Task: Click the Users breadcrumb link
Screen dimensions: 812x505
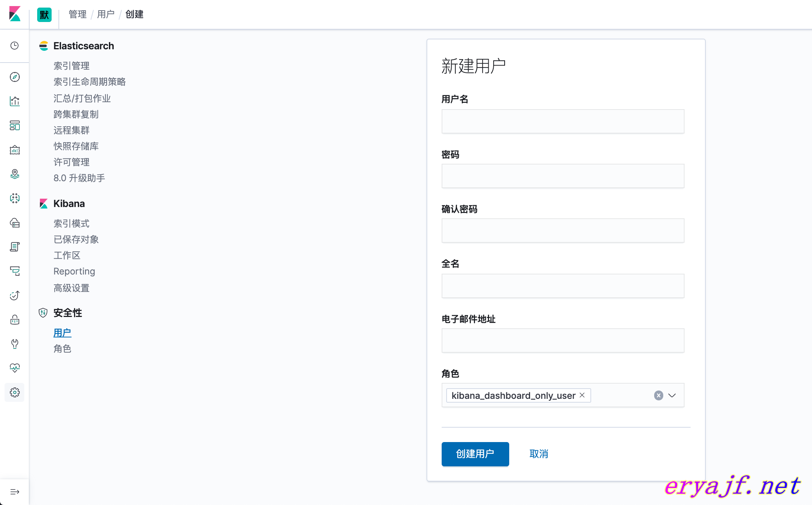Action: [105, 14]
